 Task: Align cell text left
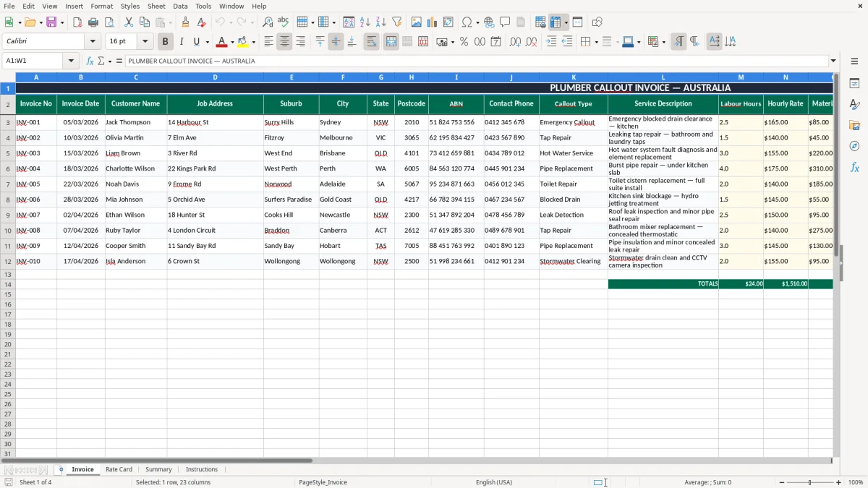[x=268, y=42]
